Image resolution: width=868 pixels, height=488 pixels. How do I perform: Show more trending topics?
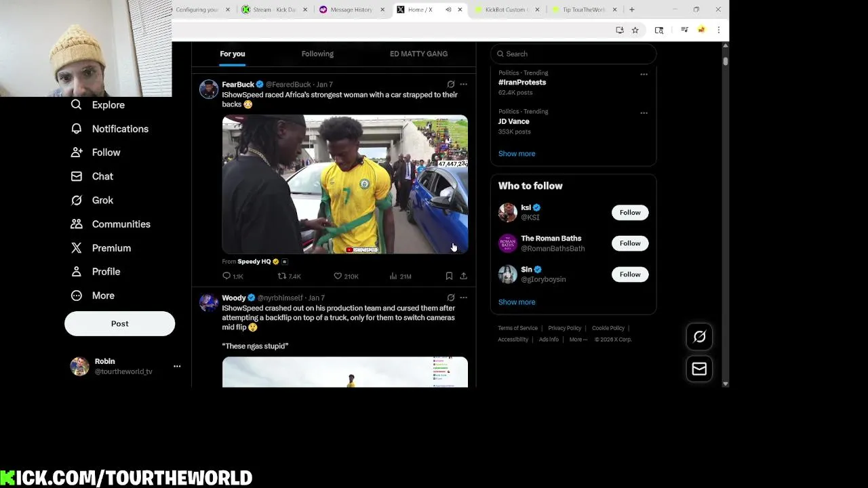click(517, 153)
